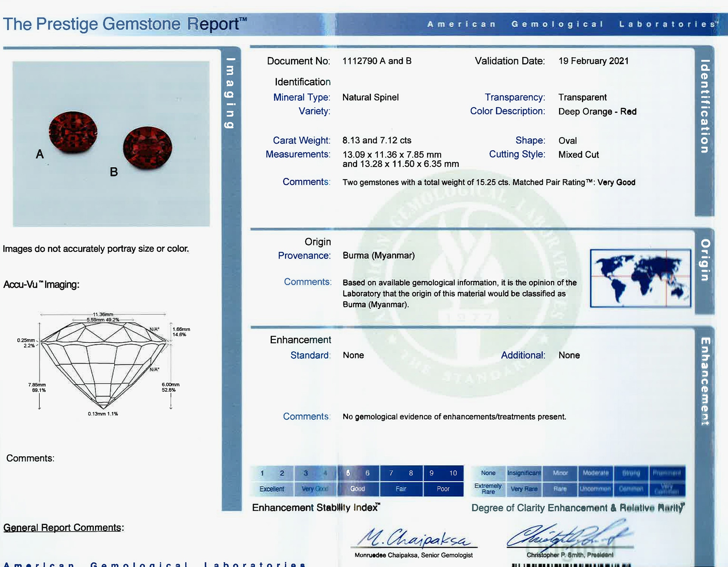Select the vertical Identification section tab
The height and width of the screenshot is (567, 728).
point(704,106)
